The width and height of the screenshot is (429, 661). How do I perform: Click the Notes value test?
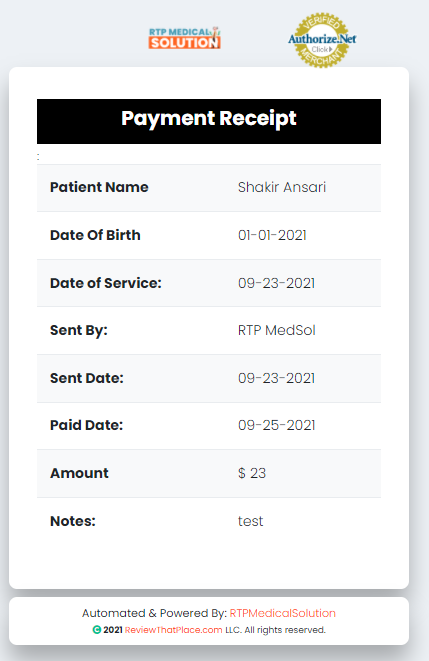(250, 521)
